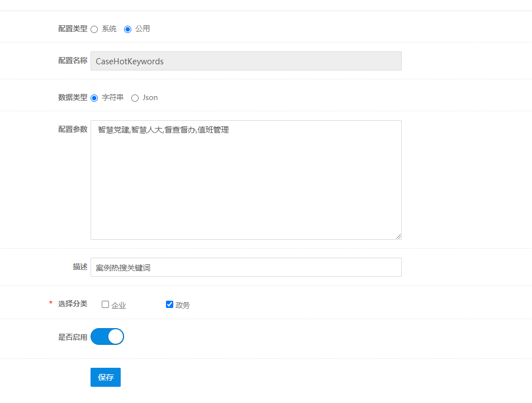Image resolution: width=532 pixels, height=403 pixels.
Task: Choose the 字符串 data type option
Action: coord(94,98)
